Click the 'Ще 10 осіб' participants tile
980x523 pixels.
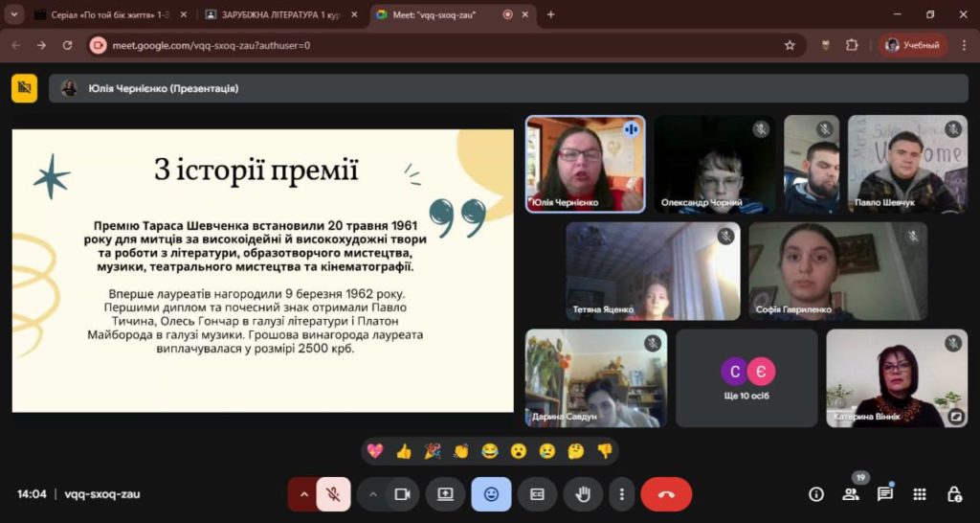(x=746, y=378)
